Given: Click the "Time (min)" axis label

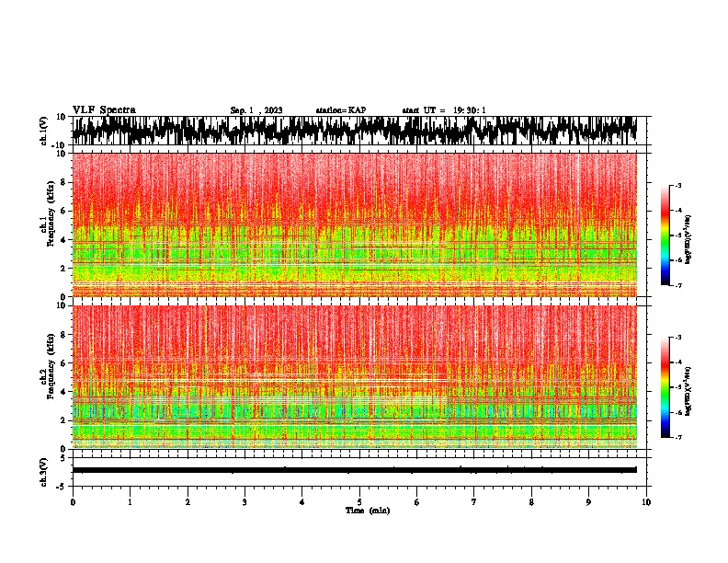Looking at the screenshot, I should point(368,511).
